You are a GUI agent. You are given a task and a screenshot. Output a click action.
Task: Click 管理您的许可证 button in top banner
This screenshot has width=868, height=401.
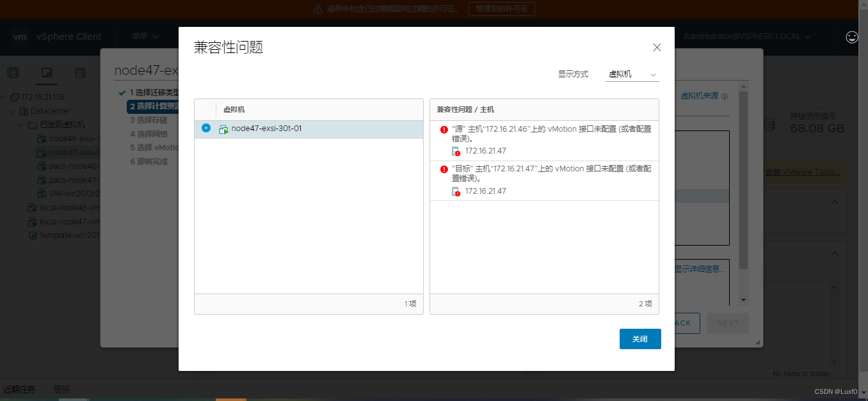(x=502, y=9)
